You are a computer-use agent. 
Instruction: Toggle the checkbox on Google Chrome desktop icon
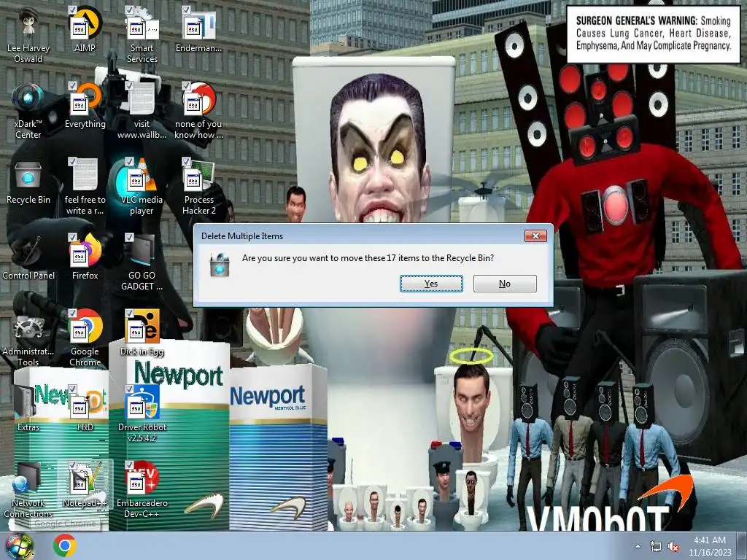click(x=72, y=313)
